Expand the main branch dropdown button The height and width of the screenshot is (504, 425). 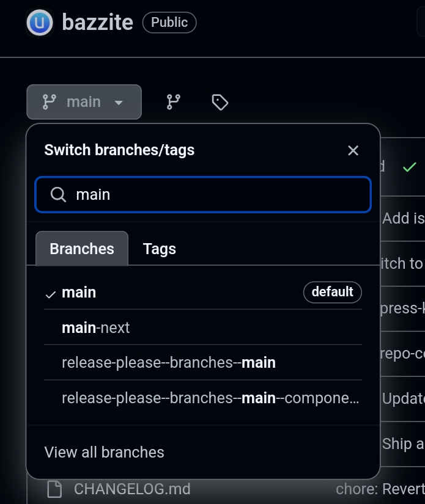click(x=84, y=102)
